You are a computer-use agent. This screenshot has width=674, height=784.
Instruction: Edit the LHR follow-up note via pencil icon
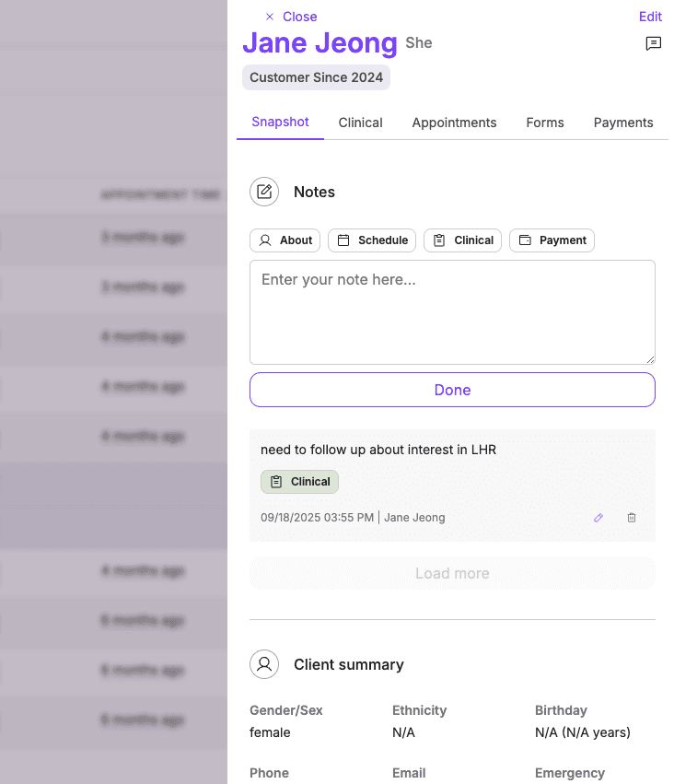[598, 518]
